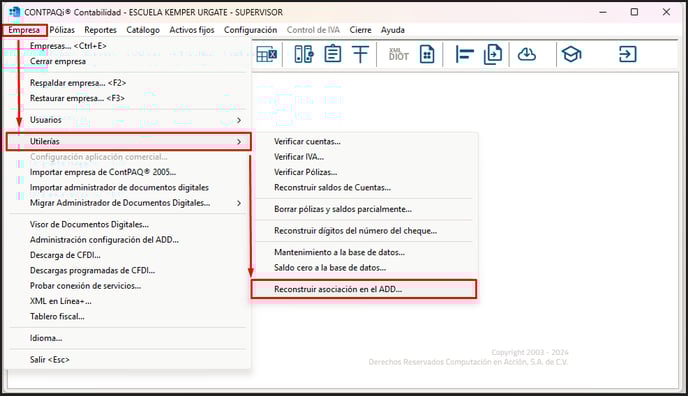This screenshot has width=688, height=396.
Task: Select Importar administrador de documentos digitales
Action: pyautogui.click(x=128, y=187)
